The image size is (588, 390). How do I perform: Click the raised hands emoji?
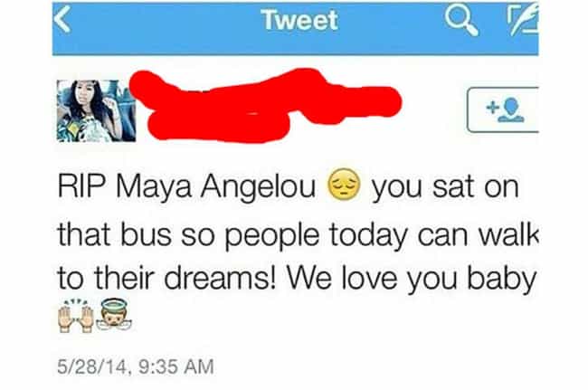(75, 316)
